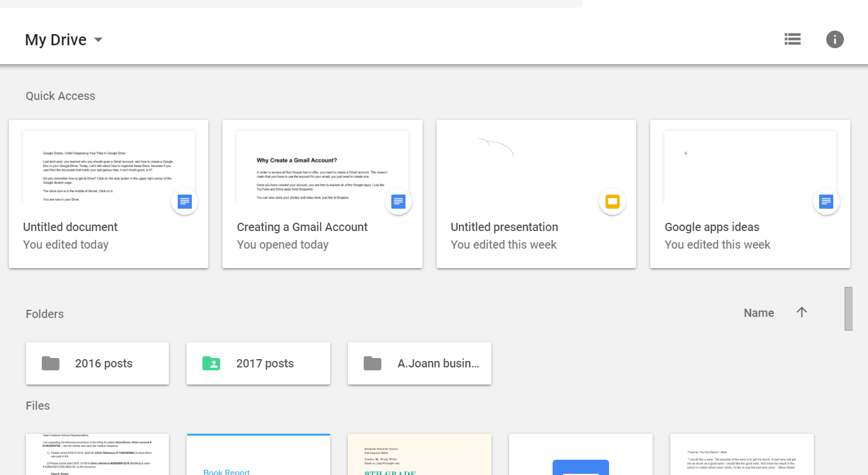Click the gray 2016 posts folder icon

click(51, 363)
